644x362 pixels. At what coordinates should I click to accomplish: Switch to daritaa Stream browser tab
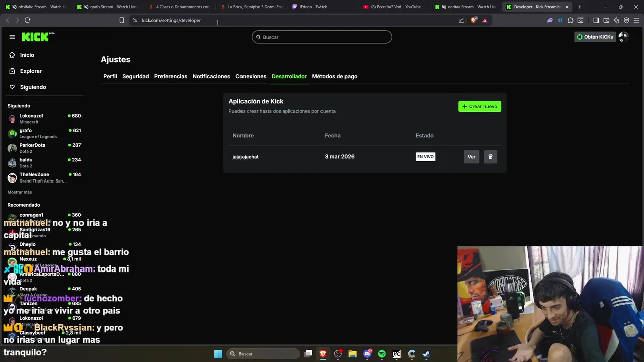466,7
